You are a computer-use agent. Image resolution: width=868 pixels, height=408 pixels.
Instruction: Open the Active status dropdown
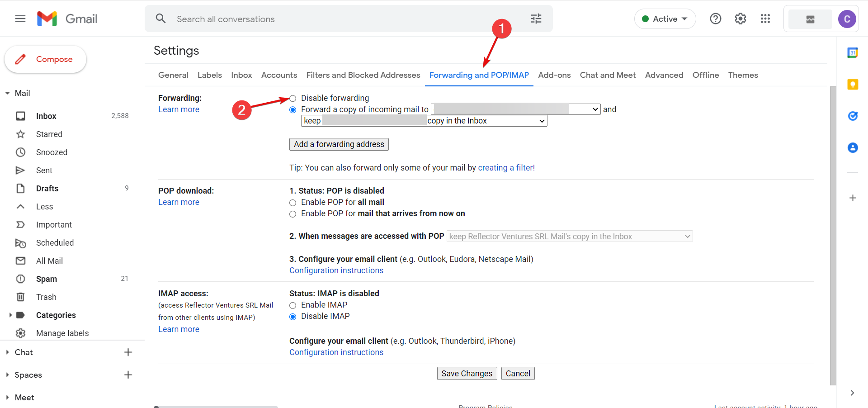pos(665,19)
